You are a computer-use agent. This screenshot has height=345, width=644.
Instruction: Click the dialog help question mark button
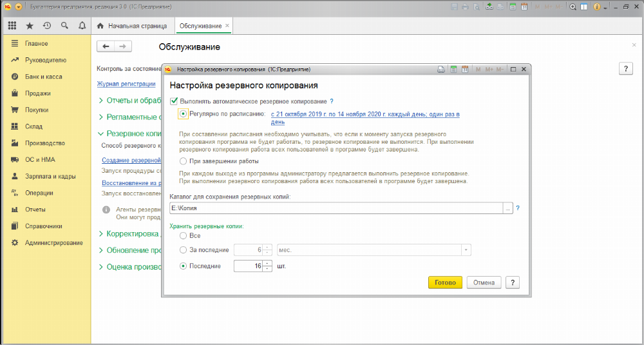[513, 283]
